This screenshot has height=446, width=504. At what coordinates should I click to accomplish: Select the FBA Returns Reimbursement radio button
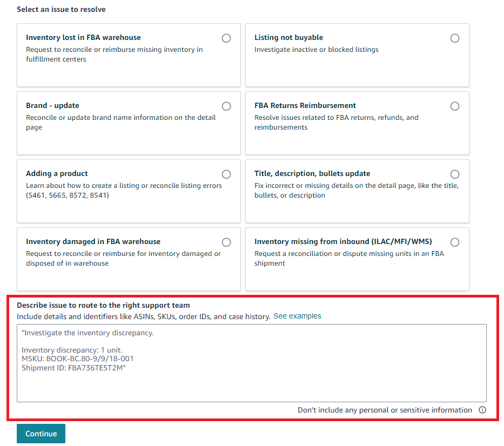click(455, 106)
